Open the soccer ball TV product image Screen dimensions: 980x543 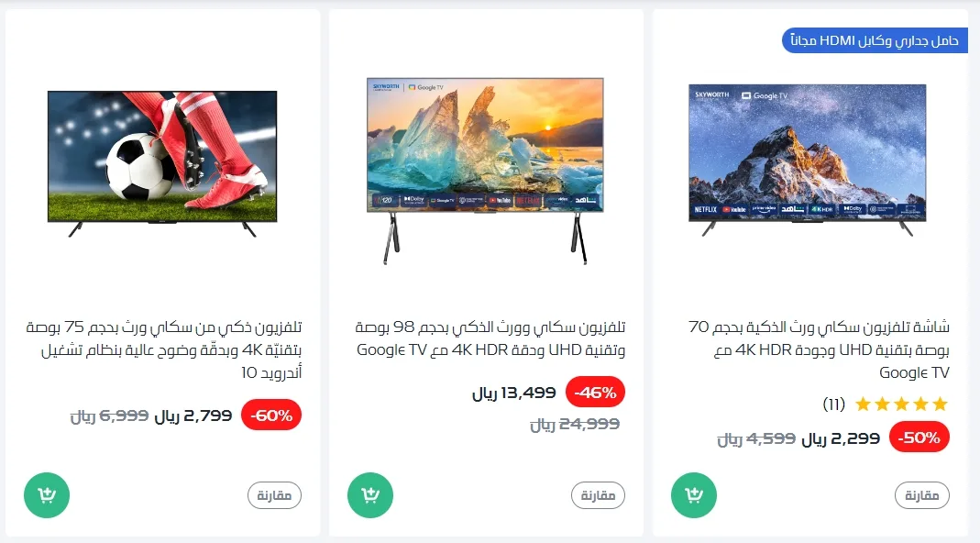tap(162, 164)
